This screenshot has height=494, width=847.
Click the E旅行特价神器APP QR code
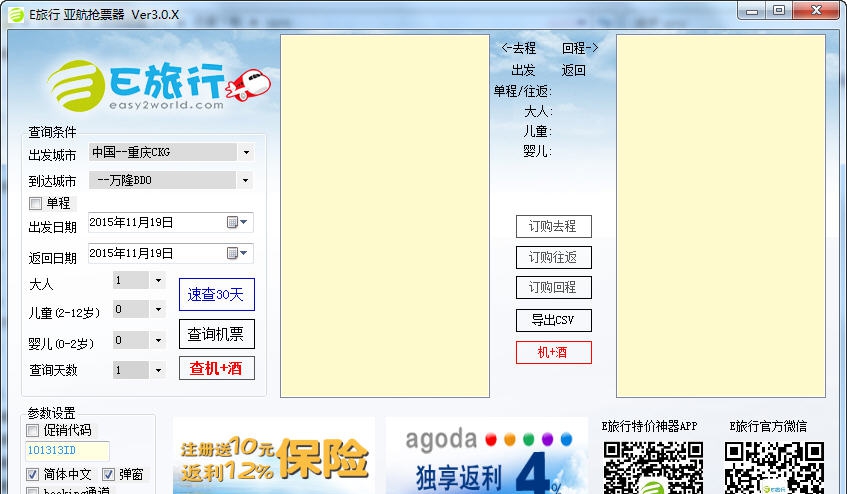(653, 468)
